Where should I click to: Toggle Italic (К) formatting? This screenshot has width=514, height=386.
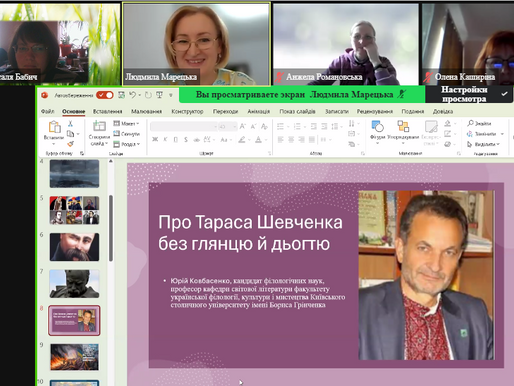[165, 140]
